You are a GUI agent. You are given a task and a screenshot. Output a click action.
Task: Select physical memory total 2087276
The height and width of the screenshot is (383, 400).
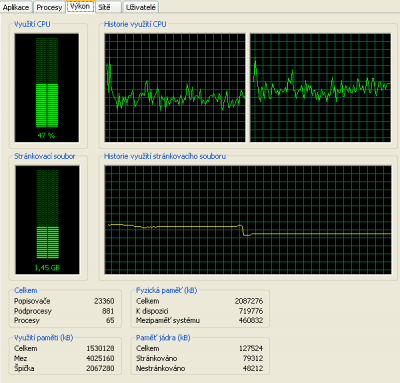click(249, 301)
